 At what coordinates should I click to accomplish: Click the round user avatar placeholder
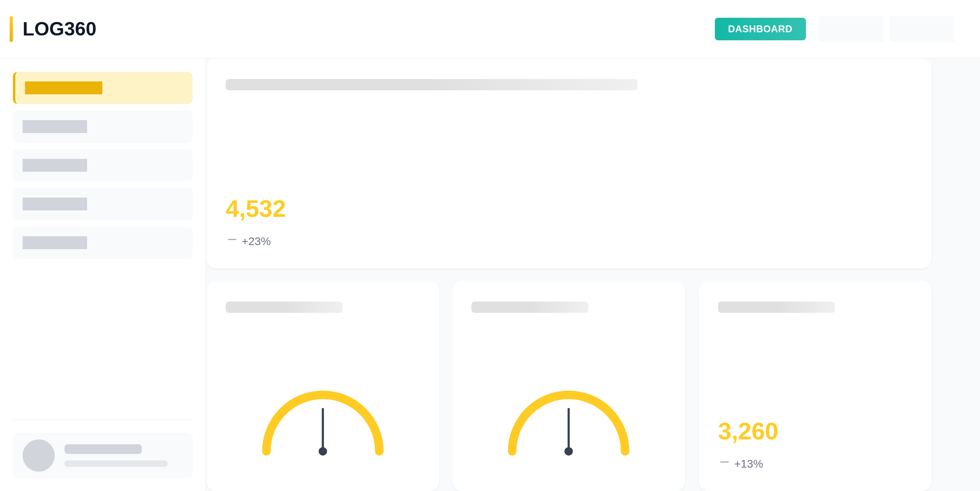pyautogui.click(x=39, y=456)
